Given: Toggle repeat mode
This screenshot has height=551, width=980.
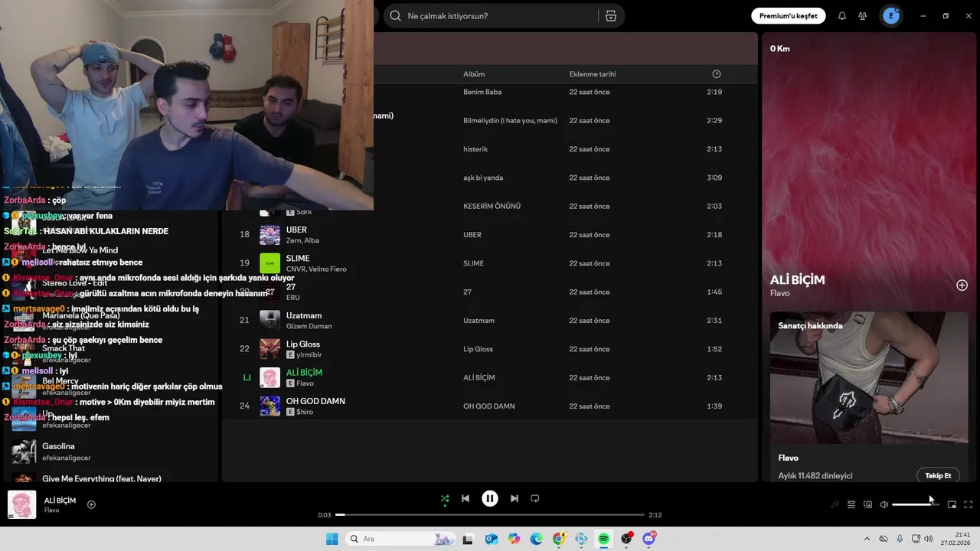Looking at the screenshot, I should click(535, 498).
